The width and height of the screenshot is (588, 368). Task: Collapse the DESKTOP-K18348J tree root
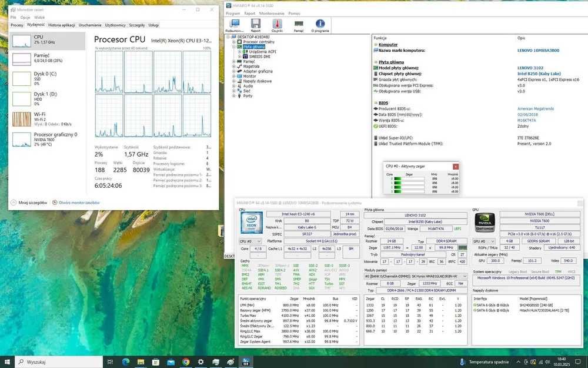tap(228, 37)
